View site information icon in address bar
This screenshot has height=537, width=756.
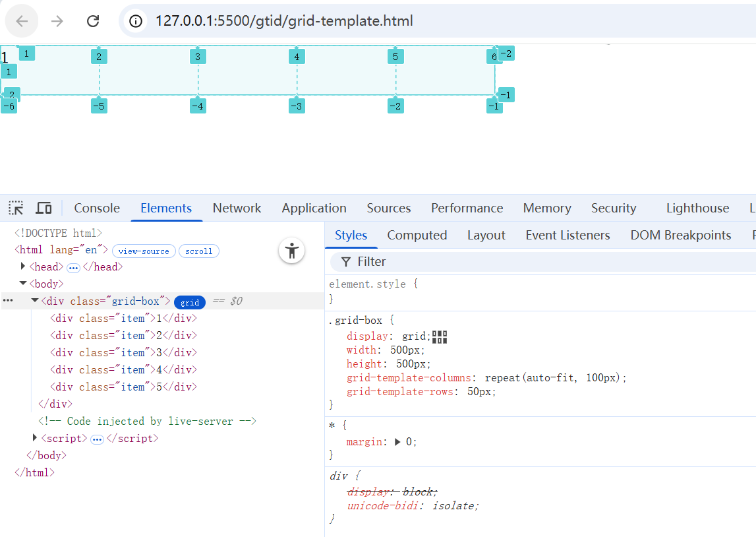coord(136,20)
